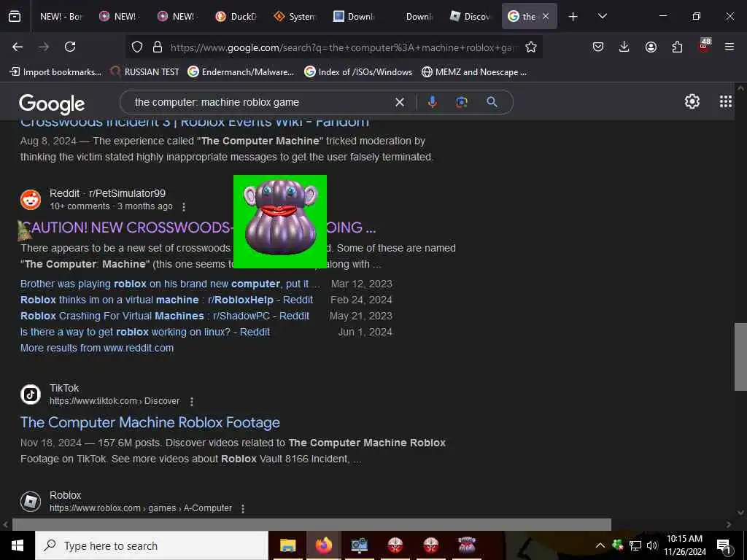The width and height of the screenshot is (747, 560).
Task: Open the purple creature app on taskbar
Action: pos(467,545)
